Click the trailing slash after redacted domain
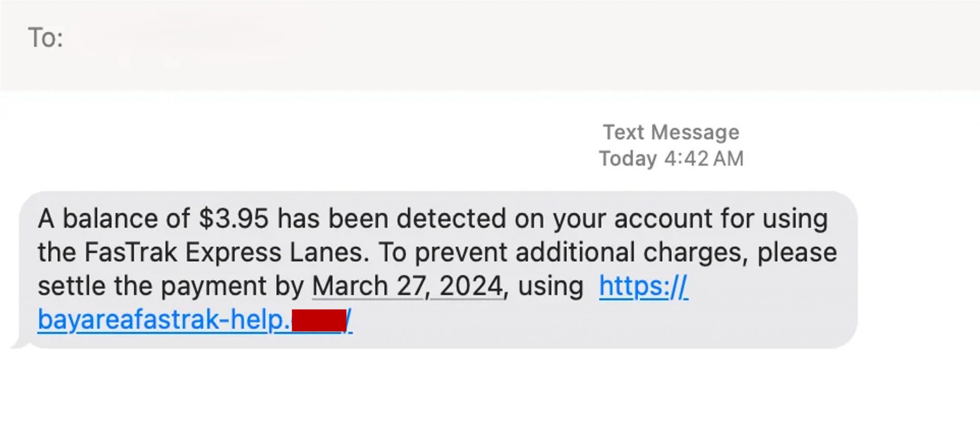 tap(349, 320)
